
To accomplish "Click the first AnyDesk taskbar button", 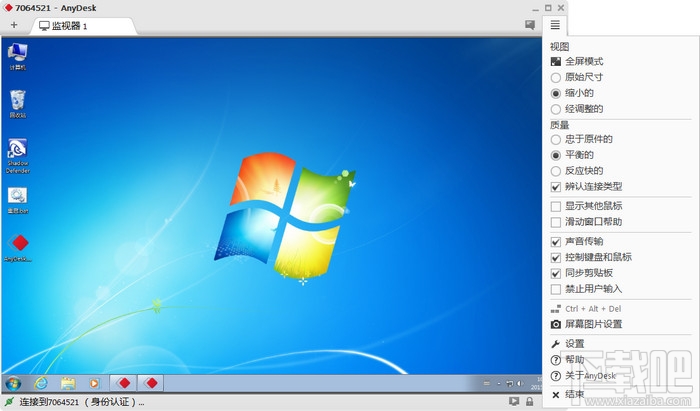I will click(x=123, y=383).
